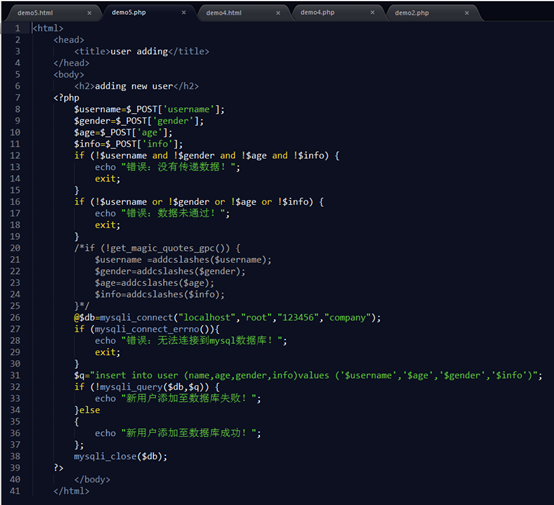Screen dimensions: 554x505
Task: Click echo "错误: 数据未通过!" line
Action: 162,213
